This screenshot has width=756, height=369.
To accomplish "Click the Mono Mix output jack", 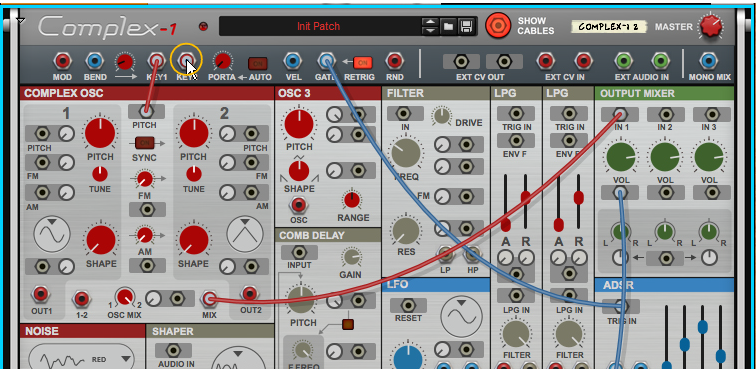I will pos(708,61).
